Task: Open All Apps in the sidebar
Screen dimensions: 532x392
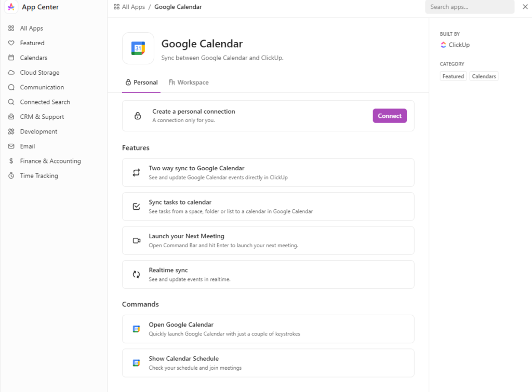Action: [x=32, y=28]
